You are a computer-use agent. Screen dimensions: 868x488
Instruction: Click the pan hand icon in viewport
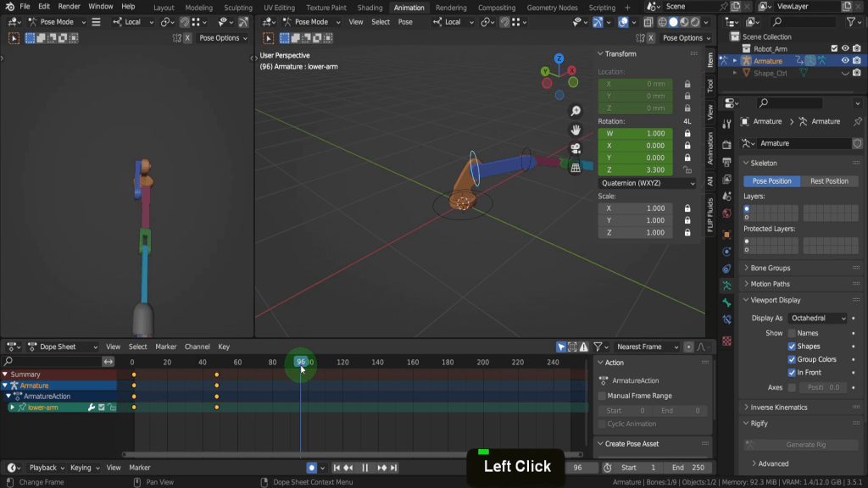click(576, 130)
